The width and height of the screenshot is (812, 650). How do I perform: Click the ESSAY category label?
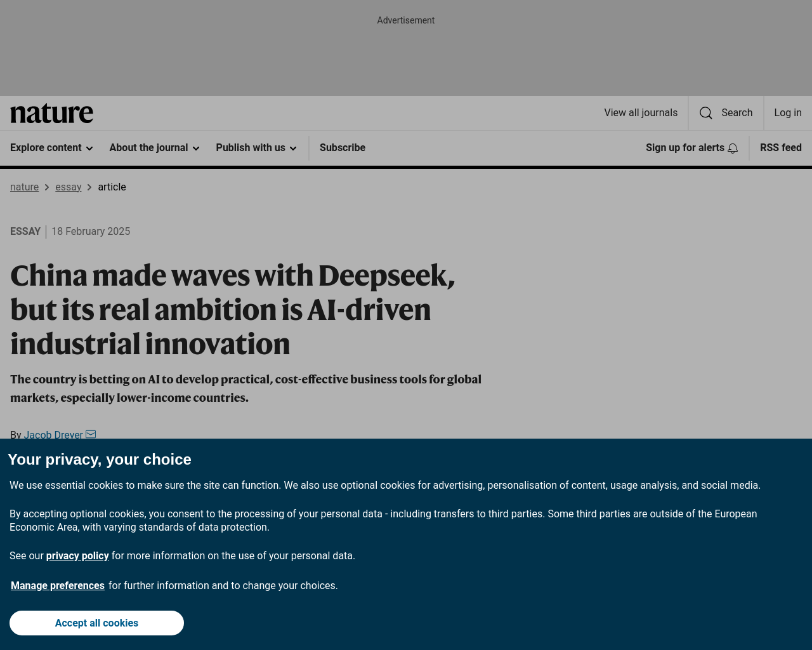tap(25, 232)
